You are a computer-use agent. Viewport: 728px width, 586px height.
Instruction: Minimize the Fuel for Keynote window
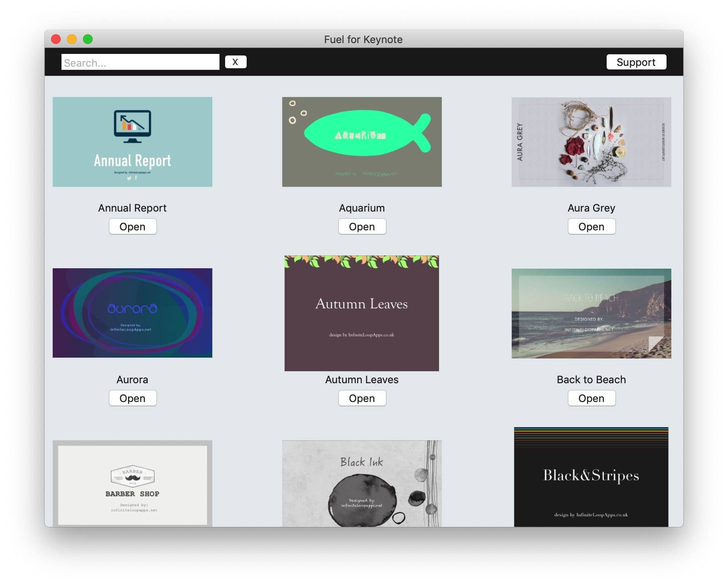tap(72, 39)
